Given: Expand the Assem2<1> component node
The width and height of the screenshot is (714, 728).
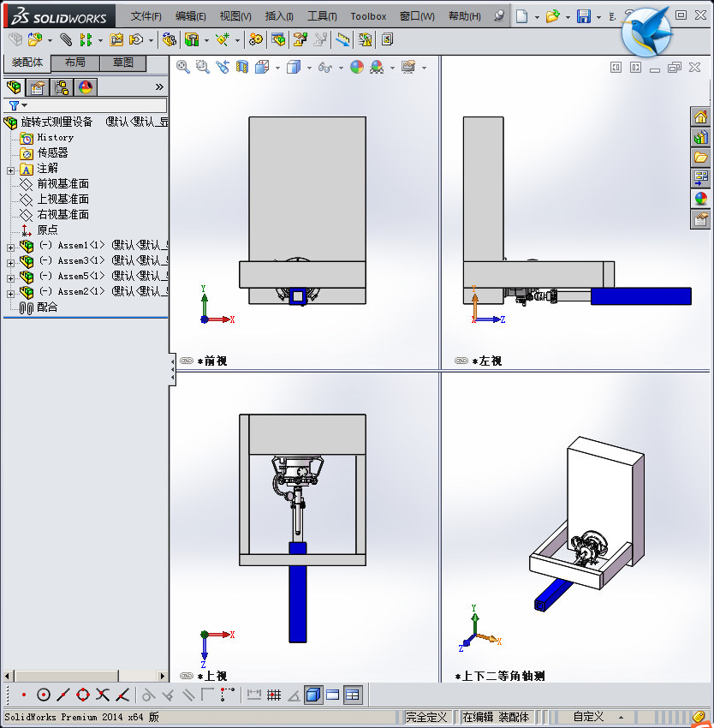Looking at the screenshot, I should click(10, 294).
